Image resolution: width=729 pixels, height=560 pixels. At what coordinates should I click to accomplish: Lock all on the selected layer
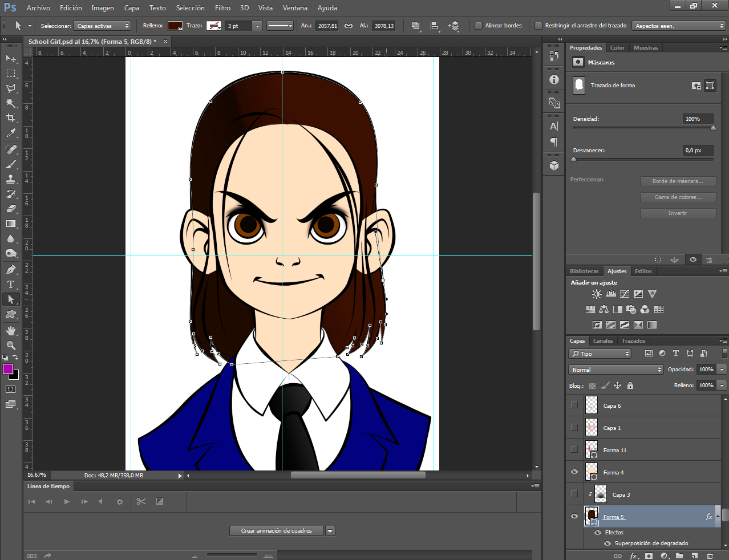point(630,385)
